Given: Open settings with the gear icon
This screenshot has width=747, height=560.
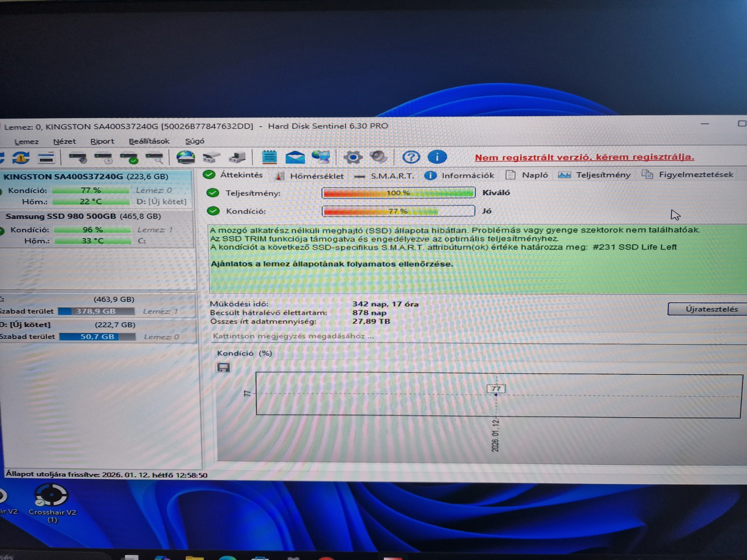Looking at the screenshot, I should (x=353, y=157).
